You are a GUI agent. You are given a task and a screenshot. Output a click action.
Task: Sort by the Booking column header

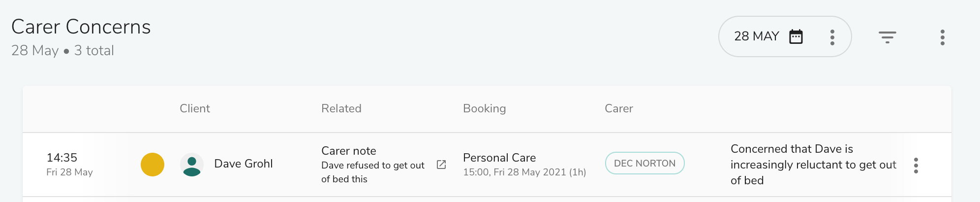pos(485,108)
